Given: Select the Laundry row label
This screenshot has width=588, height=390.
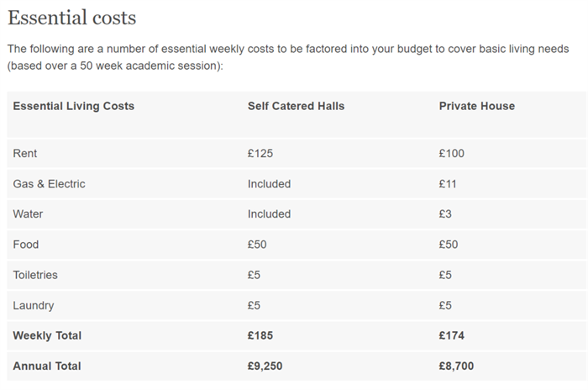Looking at the screenshot, I should 34,306.
